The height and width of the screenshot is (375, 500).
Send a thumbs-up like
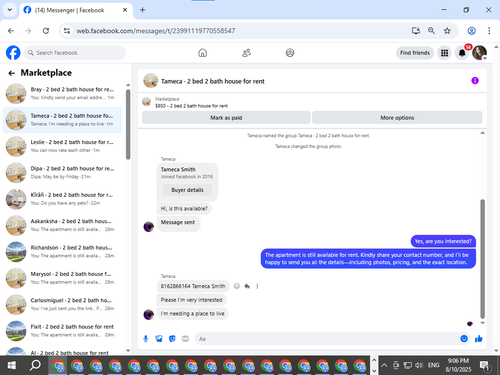click(479, 339)
